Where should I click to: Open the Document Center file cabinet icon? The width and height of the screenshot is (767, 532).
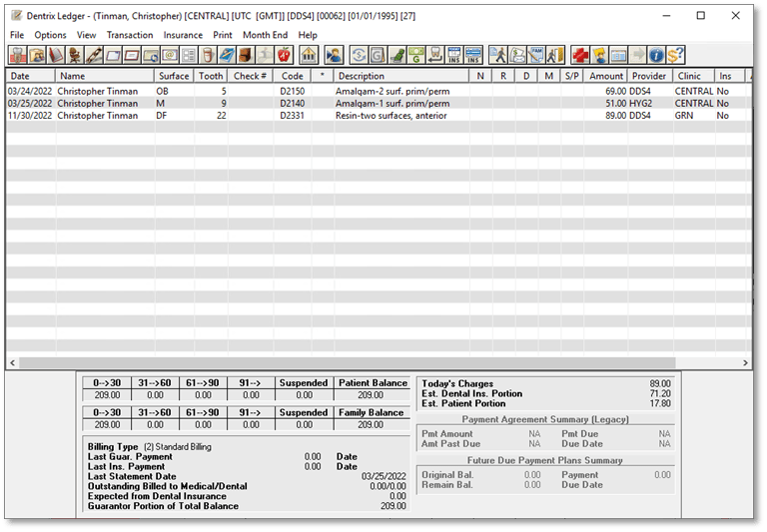[x=246, y=55]
